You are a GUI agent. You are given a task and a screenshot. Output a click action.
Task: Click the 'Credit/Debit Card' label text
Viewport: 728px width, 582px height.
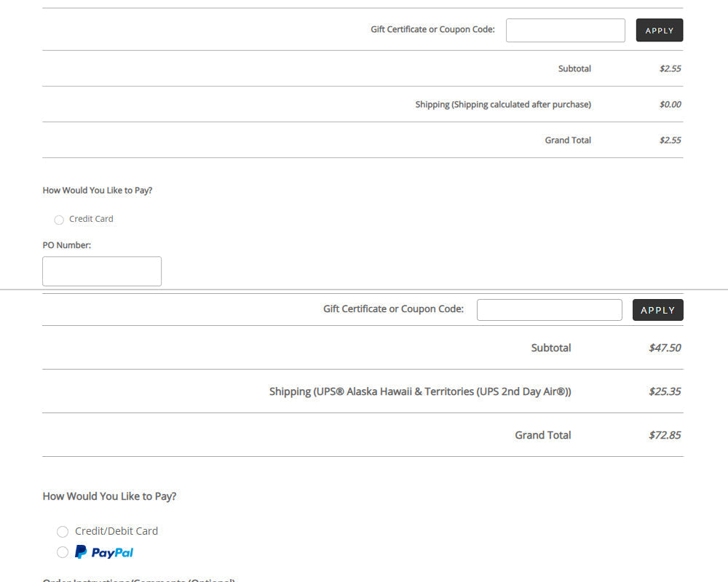tap(116, 531)
